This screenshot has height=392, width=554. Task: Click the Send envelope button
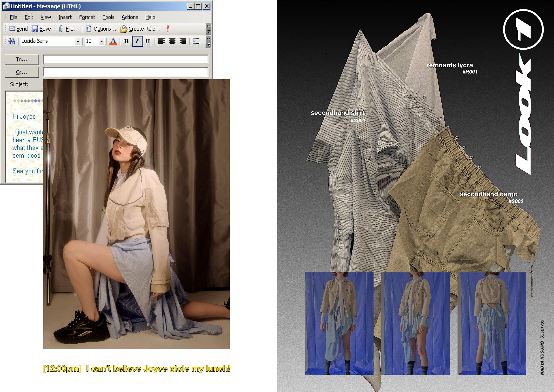[18, 29]
